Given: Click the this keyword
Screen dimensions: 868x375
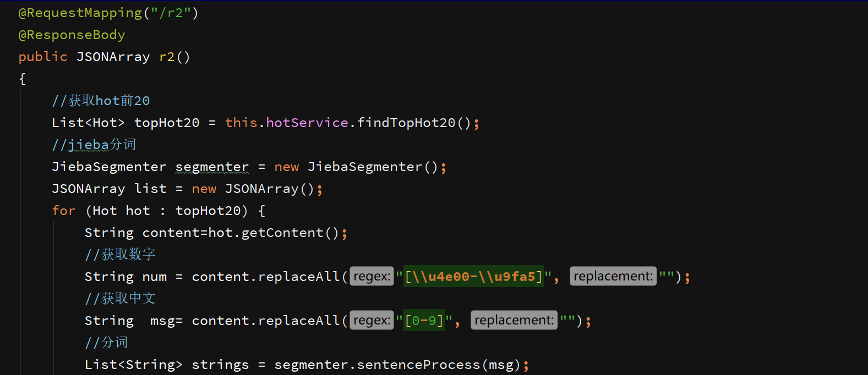Looking at the screenshot, I should click(241, 123).
